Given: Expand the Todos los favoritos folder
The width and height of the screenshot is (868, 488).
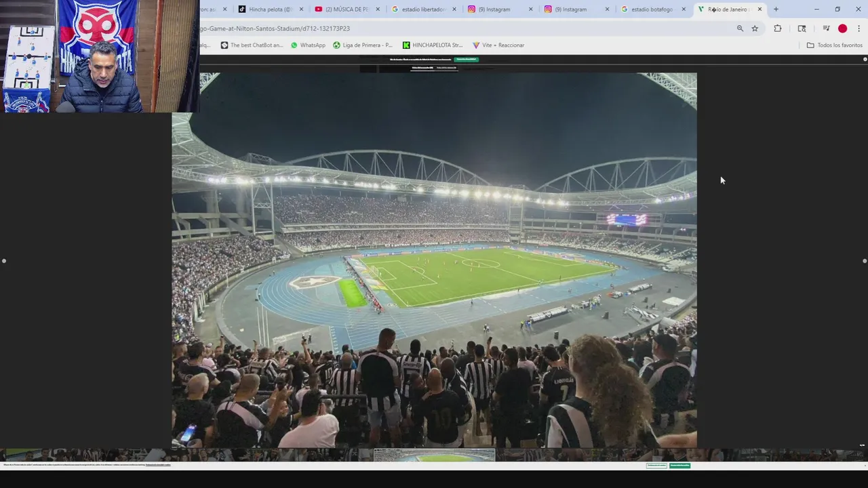Looking at the screenshot, I should pos(834,45).
